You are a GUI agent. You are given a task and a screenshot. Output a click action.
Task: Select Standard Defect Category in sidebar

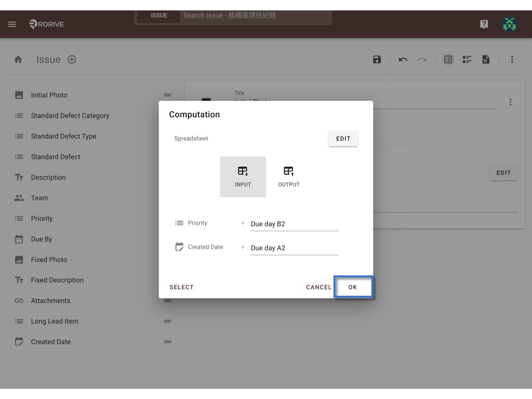[70, 116]
